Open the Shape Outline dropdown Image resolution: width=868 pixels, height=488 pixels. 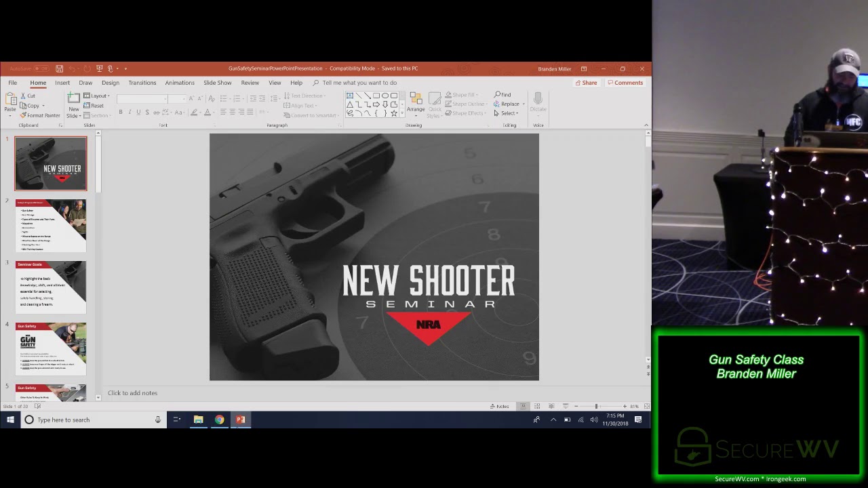click(467, 104)
